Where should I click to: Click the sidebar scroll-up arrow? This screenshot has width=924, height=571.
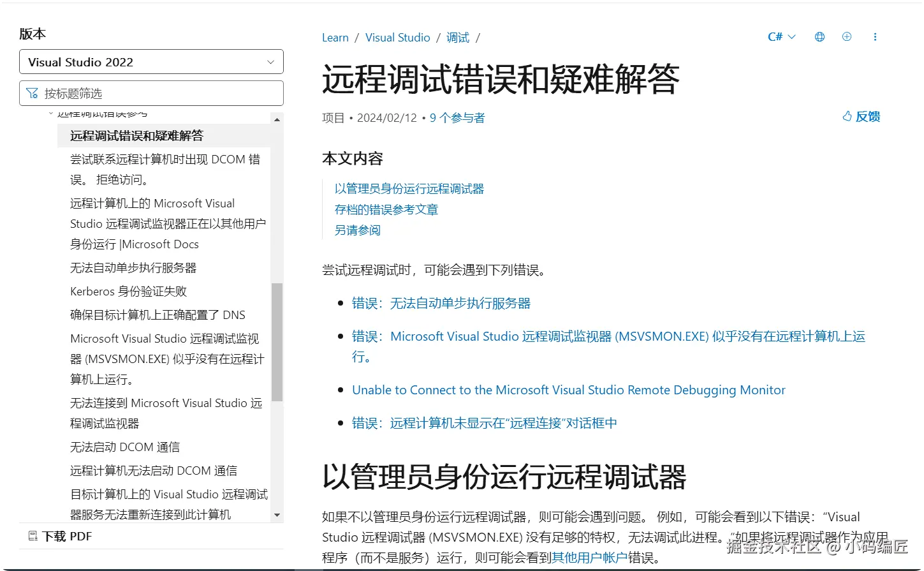click(x=277, y=119)
